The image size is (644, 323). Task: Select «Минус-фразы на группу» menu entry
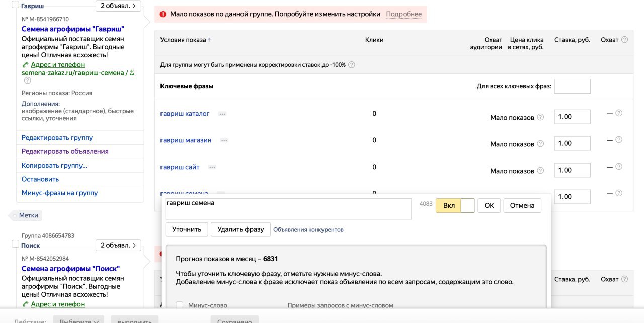click(59, 193)
